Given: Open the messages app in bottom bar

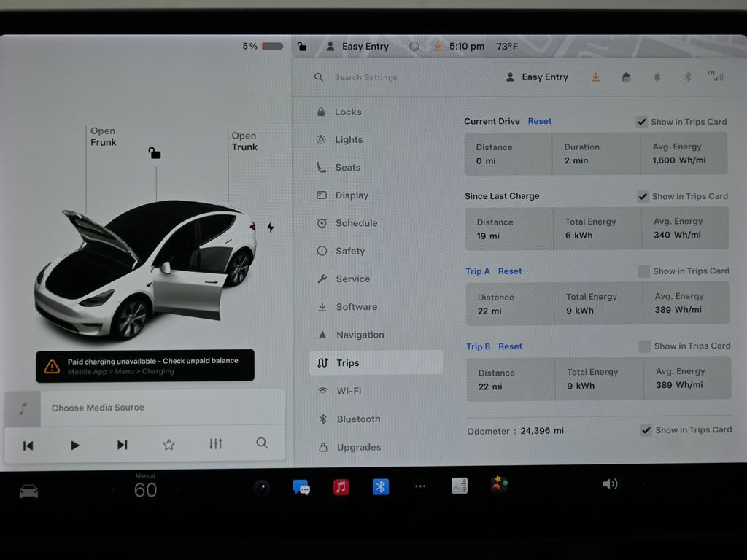Looking at the screenshot, I should 301,487.
